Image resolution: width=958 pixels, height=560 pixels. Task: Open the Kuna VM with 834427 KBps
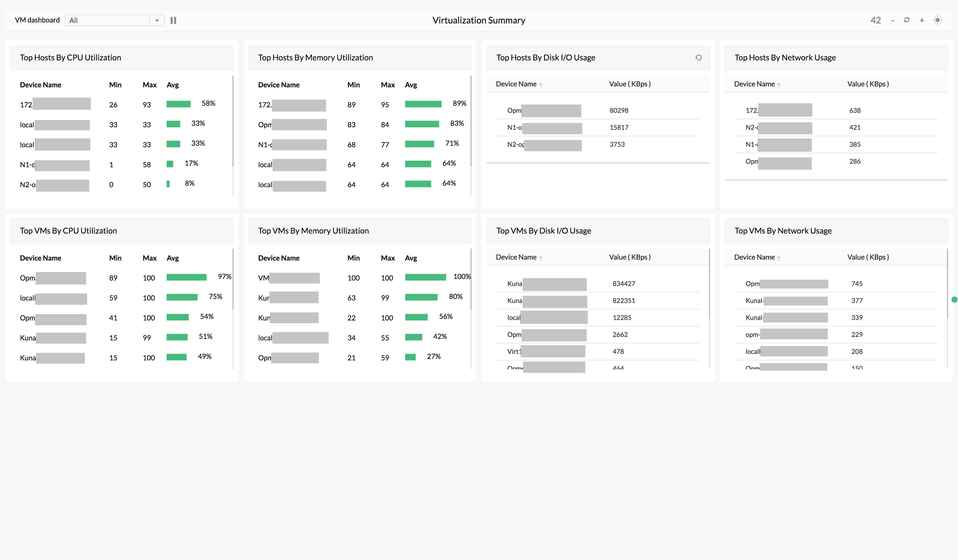pos(515,283)
